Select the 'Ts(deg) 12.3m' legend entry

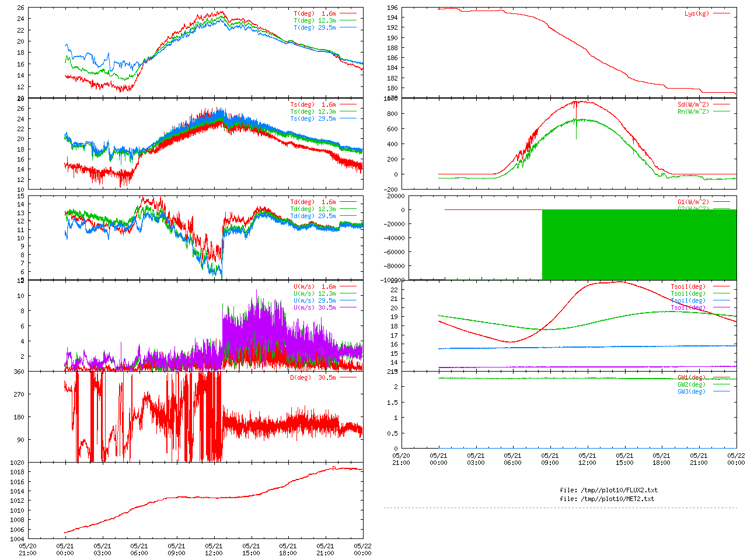[313, 111]
